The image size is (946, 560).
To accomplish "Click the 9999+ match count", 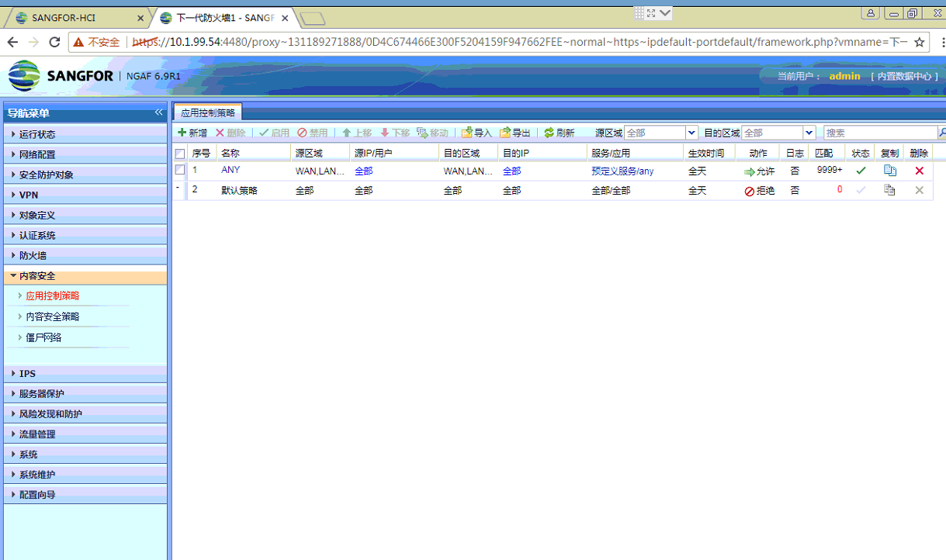I will point(830,170).
